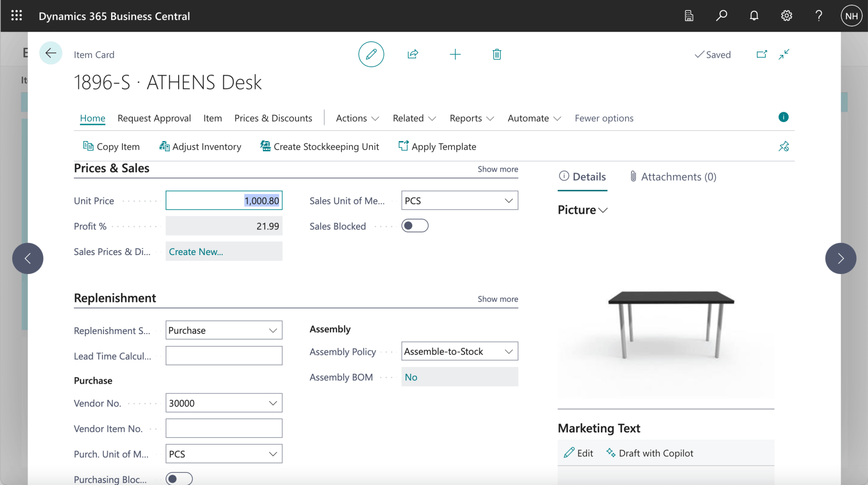Image resolution: width=868 pixels, height=485 pixels.
Task: Create a new item with plus icon
Action: click(x=455, y=54)
